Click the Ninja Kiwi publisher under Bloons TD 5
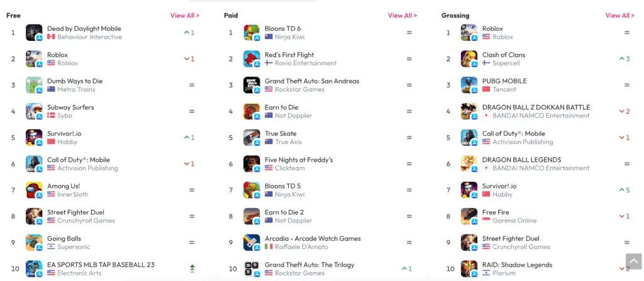Viewport: 644px width, 281px height. [x=290, y=194]
